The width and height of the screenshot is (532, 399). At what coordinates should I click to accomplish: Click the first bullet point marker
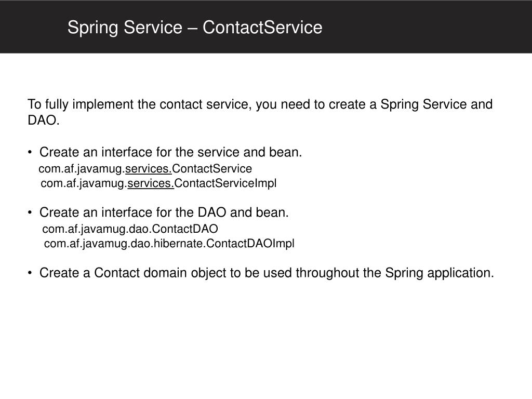(x=30, y=152)
